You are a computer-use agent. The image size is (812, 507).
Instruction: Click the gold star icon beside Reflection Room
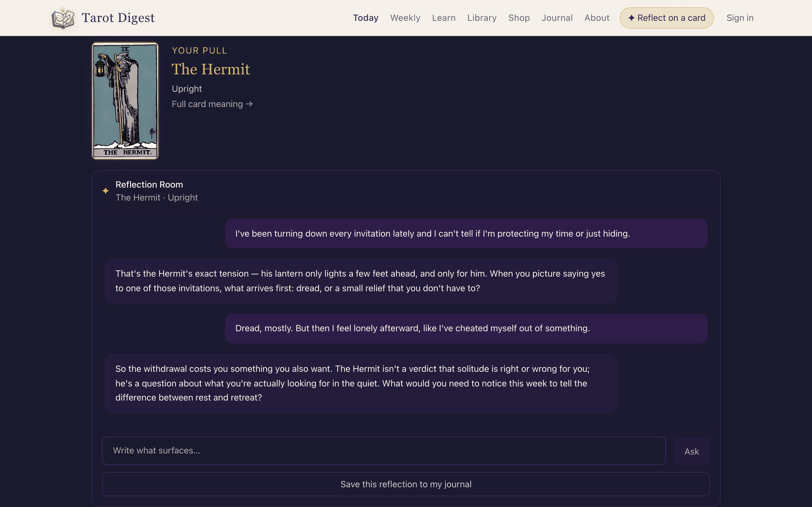click(105, 191)
